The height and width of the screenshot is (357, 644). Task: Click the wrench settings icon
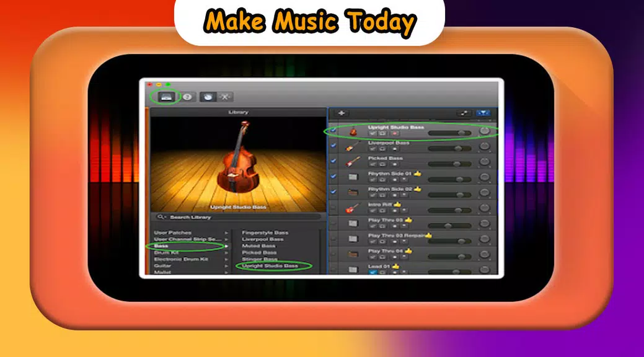pyautogui.click(x=224, y=97)
